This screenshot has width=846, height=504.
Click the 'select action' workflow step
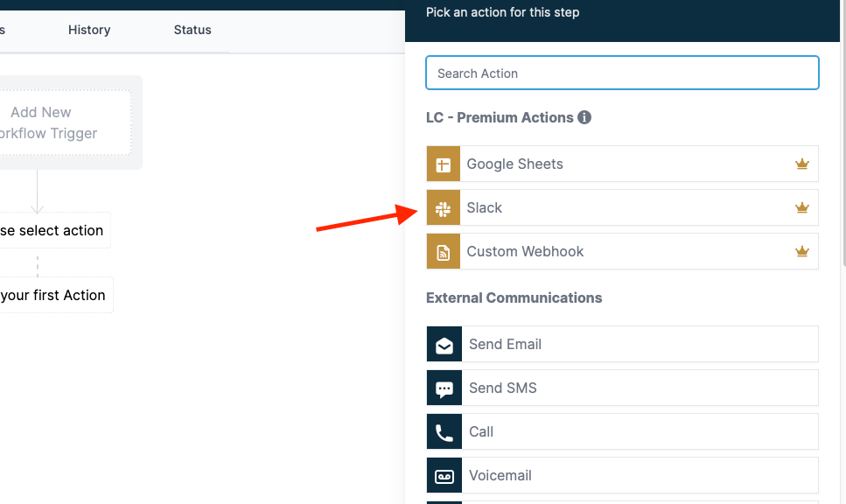(x=55, y=230)
